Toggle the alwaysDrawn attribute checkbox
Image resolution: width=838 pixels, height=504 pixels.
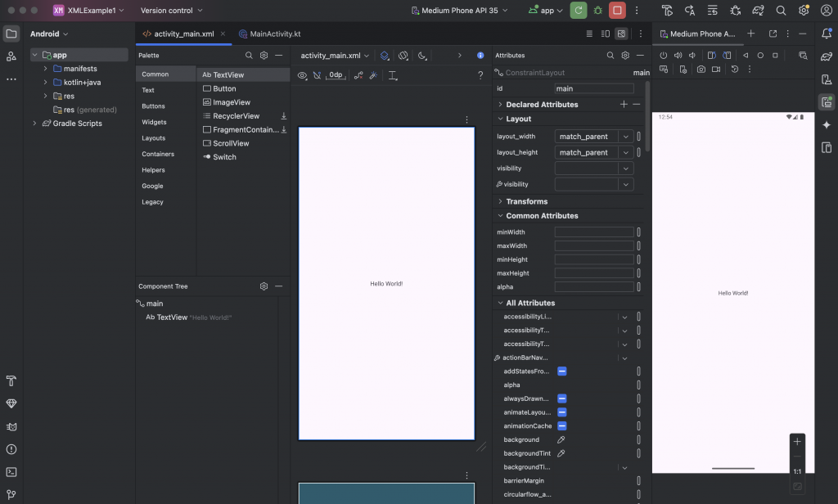point(562,398)
